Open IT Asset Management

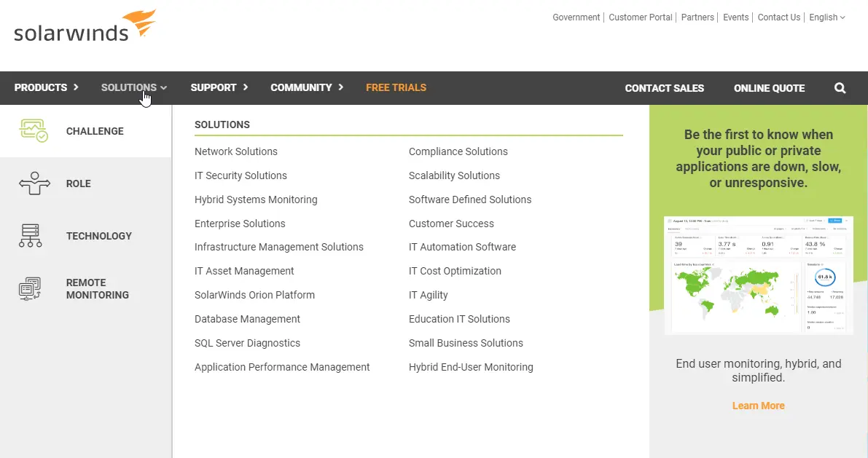coord(244,271)
